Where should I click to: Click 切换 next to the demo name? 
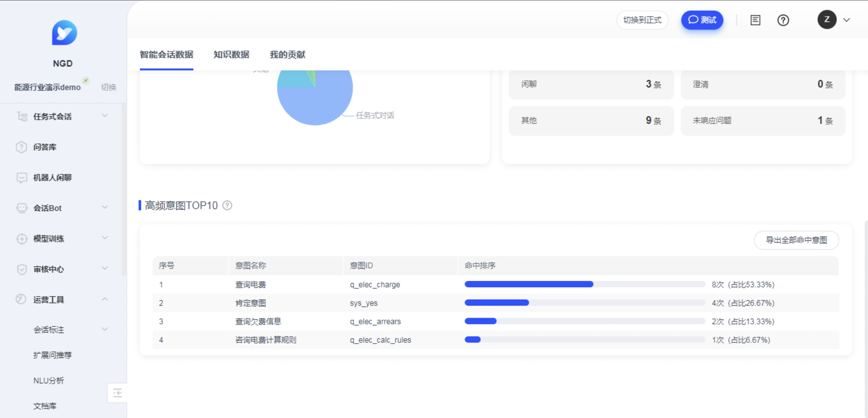pyautogui.click(x=108, y=87)
